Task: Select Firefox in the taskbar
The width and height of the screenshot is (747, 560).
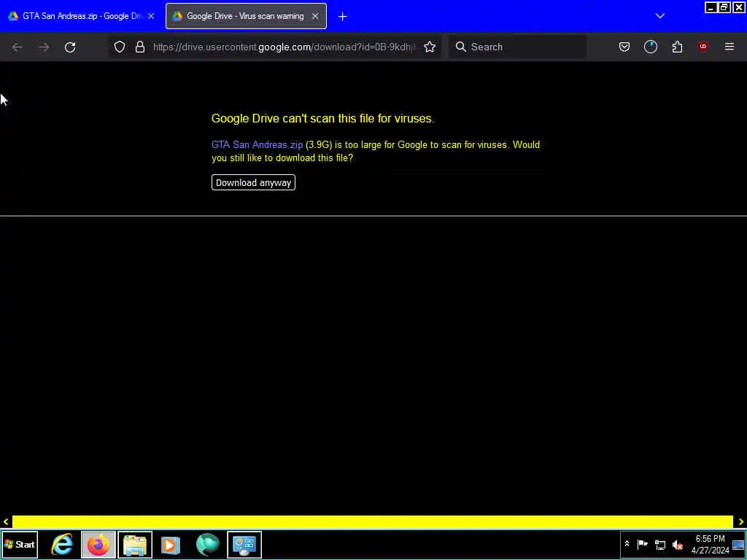Action: click(98, 545)
